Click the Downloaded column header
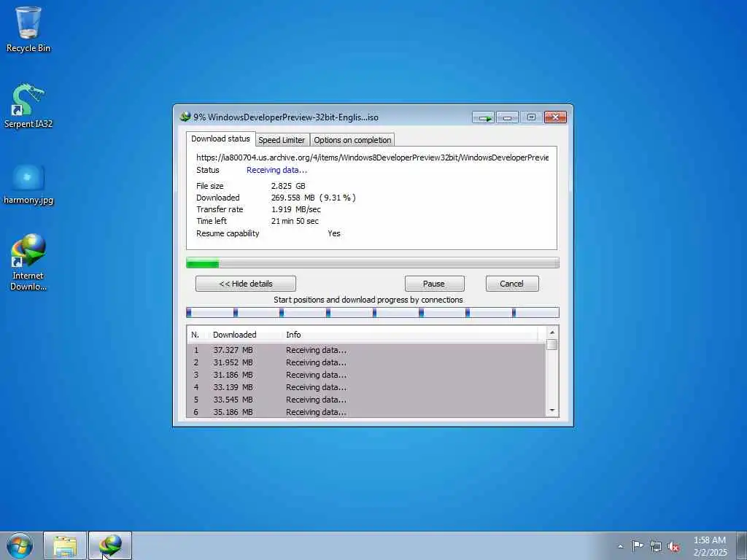 point(246,335)
